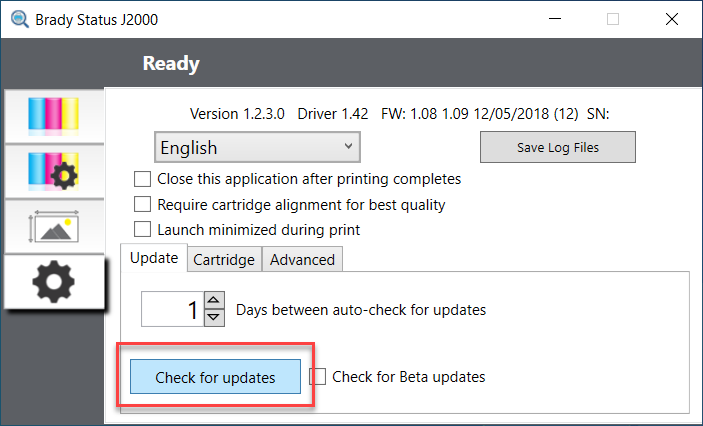Toggle require cartridge alignment checkbox
This screenshot has height=426, width=703.
(x=143, y=204)
